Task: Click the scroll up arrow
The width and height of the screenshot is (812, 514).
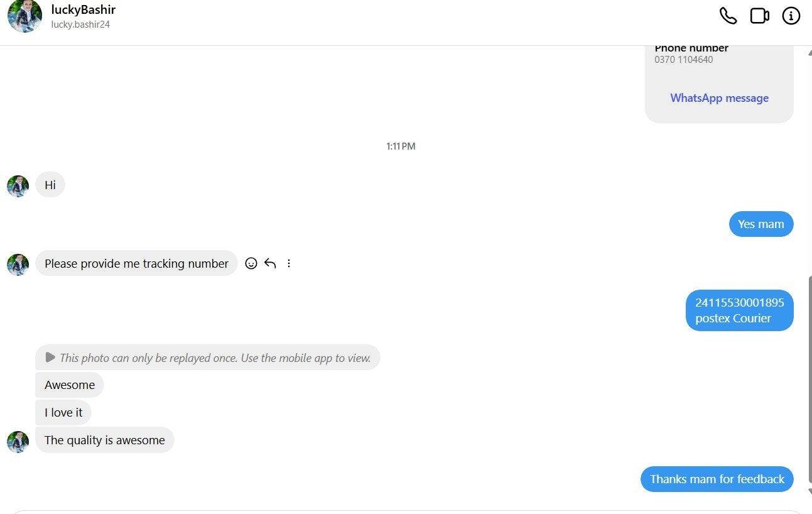Action: click(x=809, y=52)
